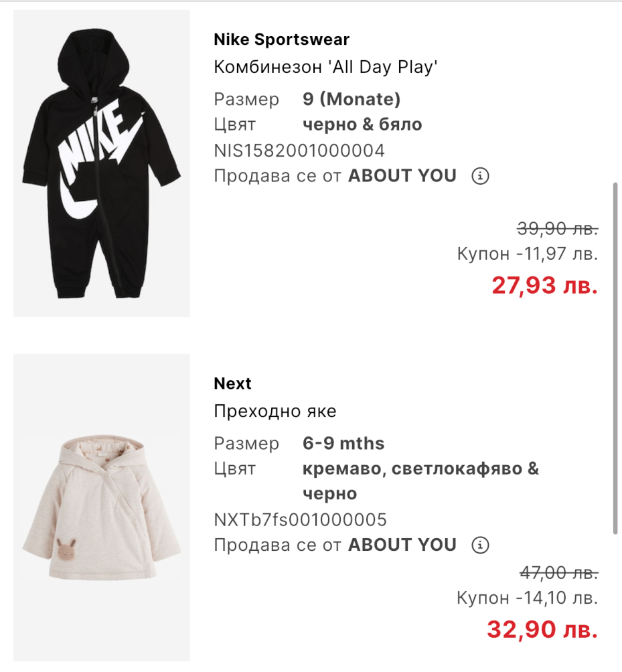Click the product code NXTb7fs001000005
Viewport: 622px width, 672px height.
tap(300, 519)
